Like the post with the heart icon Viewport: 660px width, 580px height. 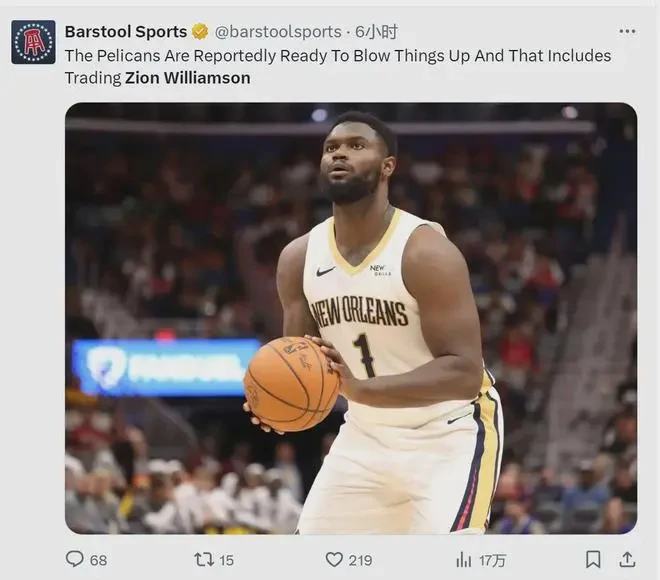[x=334, y=560]
